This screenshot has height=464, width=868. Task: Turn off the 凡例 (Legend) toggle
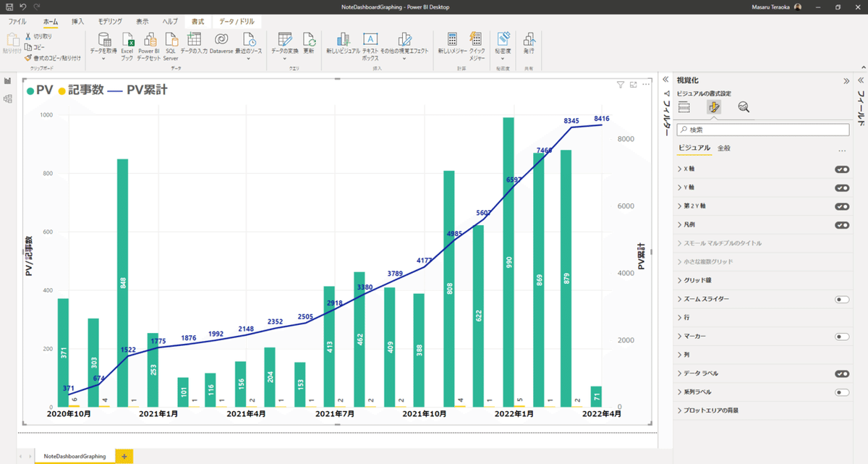tap(842, 225)
